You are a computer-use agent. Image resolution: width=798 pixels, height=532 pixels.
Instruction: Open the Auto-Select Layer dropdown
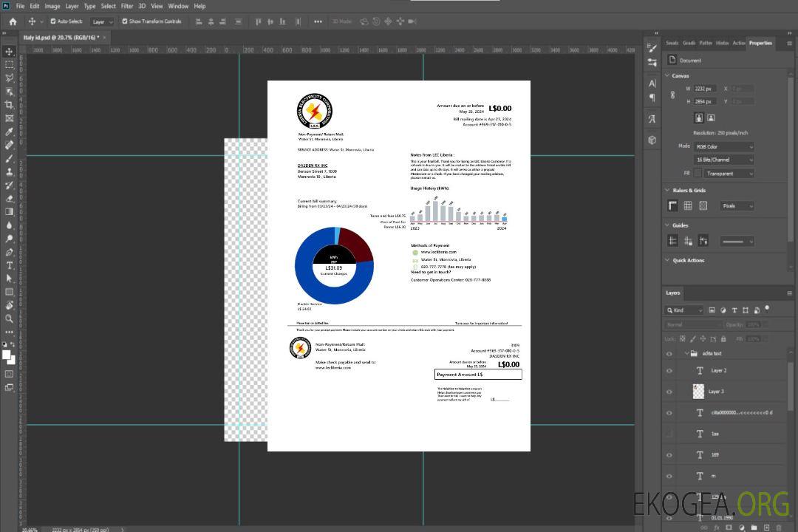102,22
